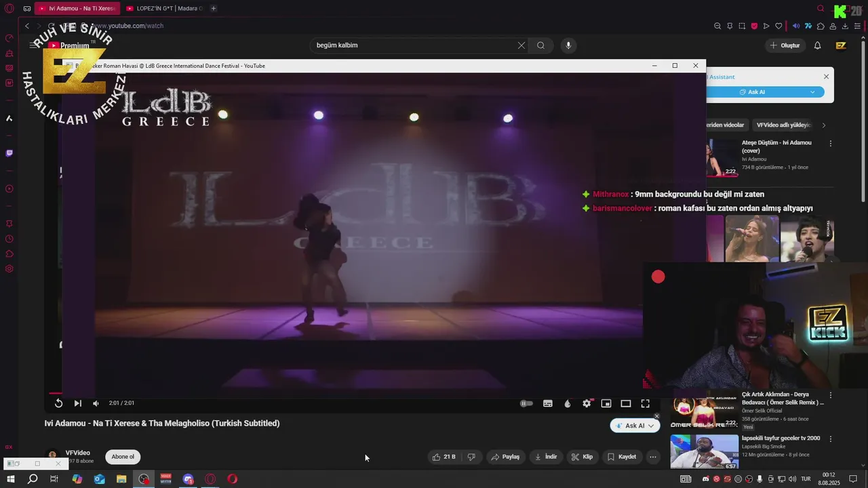This screenshot has width=868, height=488.
Task: Toggle theater mode in the player
Action: [x=626, y=403]
